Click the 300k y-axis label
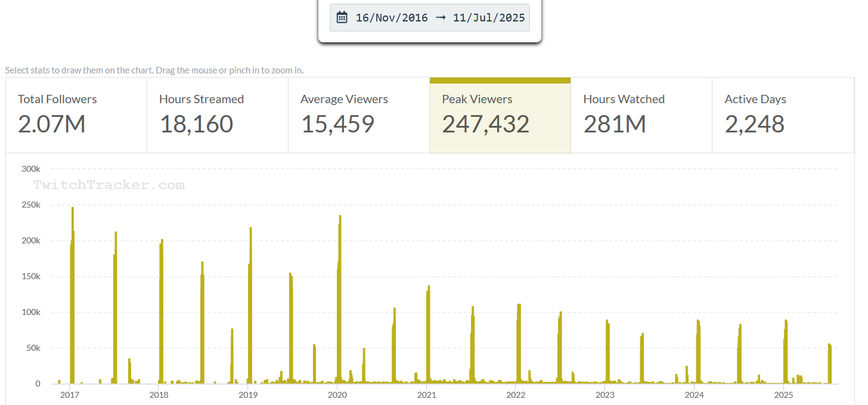 click(30, 169)
